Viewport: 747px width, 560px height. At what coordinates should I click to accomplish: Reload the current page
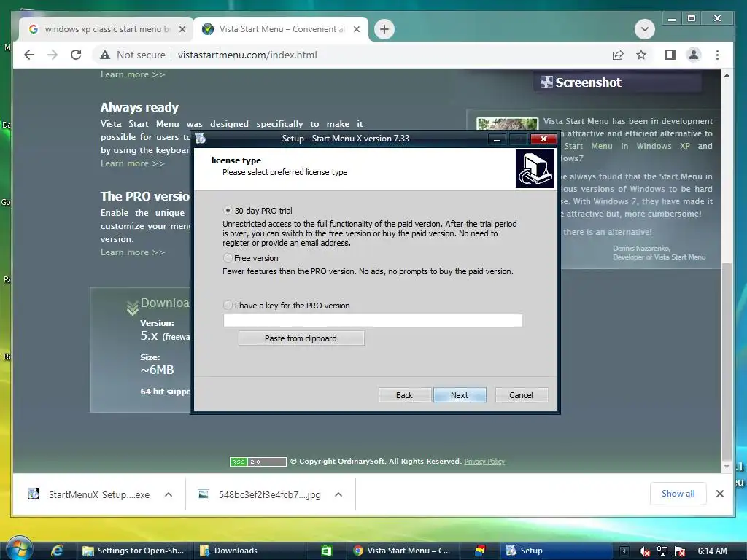pyautogui.click(x=76, y=55)
